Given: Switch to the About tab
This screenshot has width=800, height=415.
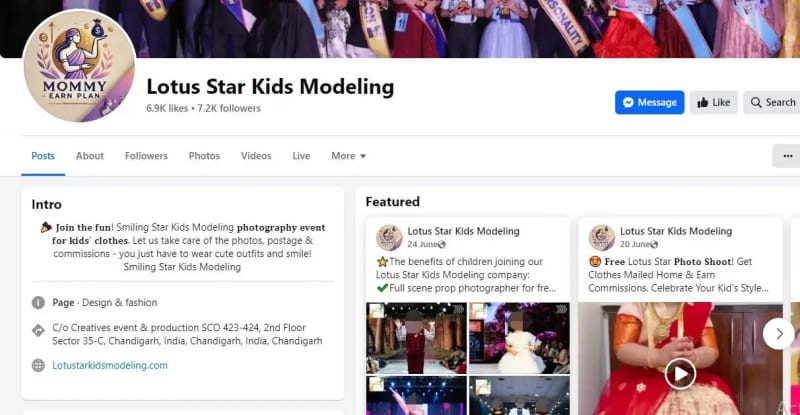Looking at the screenshot, I should (90, 156).
